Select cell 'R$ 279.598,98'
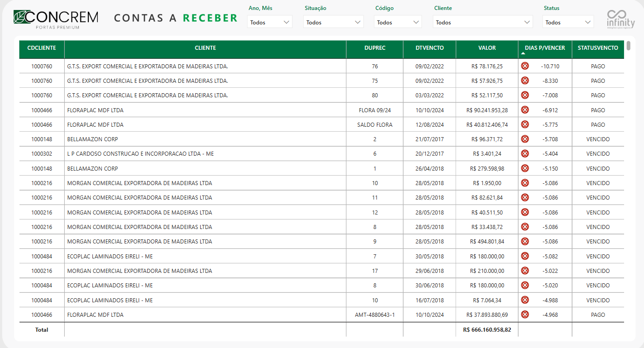644x348 pixels. pyautogui.click(x=487, y=168)
